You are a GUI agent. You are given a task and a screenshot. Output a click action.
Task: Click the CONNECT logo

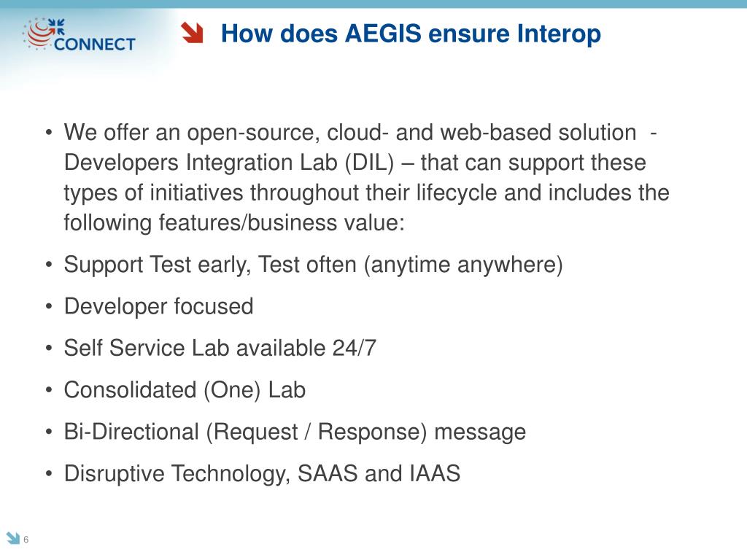(x=80, y=34)
